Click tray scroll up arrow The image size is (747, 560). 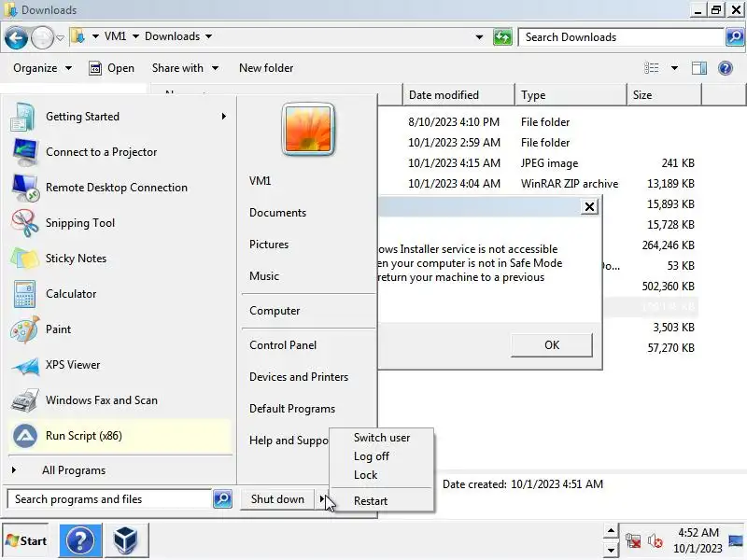611,530
